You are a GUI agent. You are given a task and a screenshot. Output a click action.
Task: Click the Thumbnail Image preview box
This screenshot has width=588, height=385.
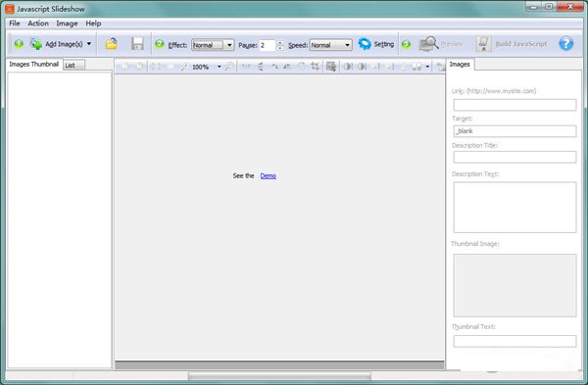514,285
